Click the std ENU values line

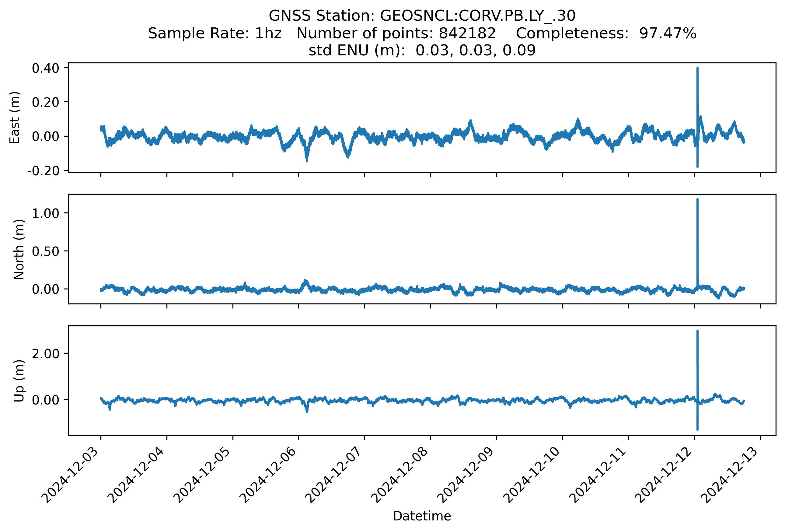(x=422, y=50)
